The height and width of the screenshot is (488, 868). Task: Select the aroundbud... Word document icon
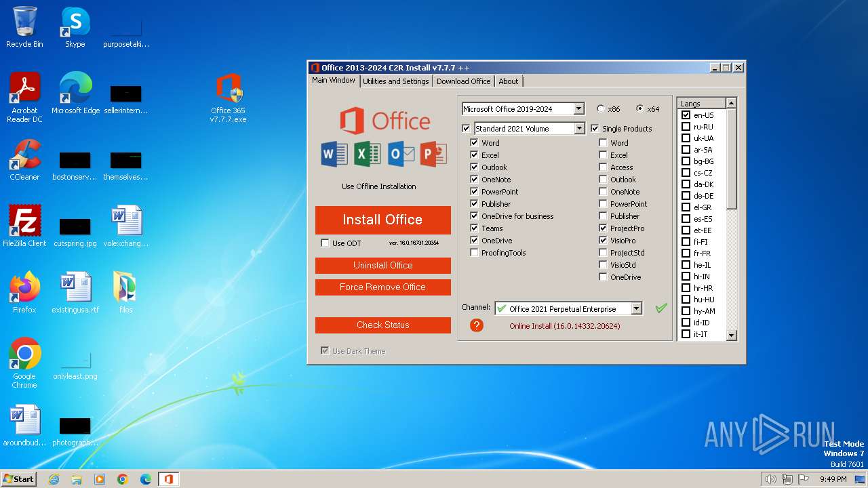tap(24, 426)
